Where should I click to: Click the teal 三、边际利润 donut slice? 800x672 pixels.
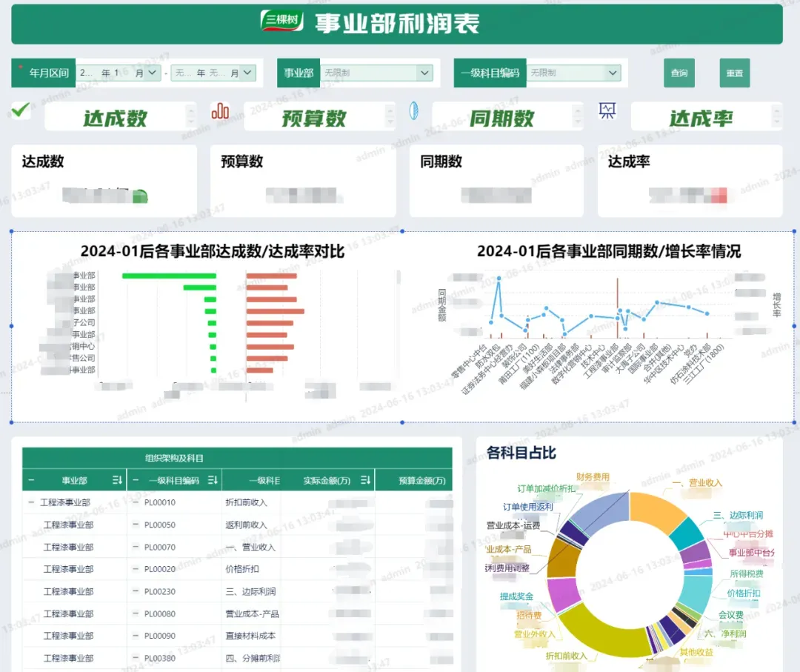687,533
